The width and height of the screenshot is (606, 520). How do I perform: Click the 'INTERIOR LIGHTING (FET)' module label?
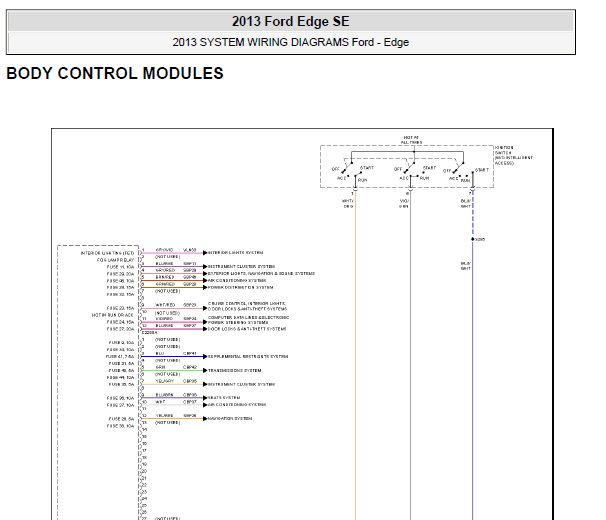click(x=107, y=253)
